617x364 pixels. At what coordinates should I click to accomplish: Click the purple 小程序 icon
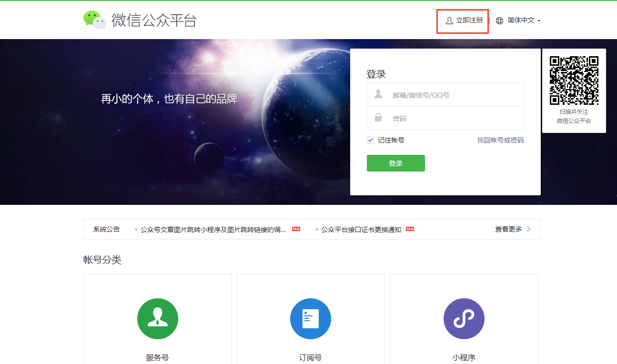coord(464,319)
